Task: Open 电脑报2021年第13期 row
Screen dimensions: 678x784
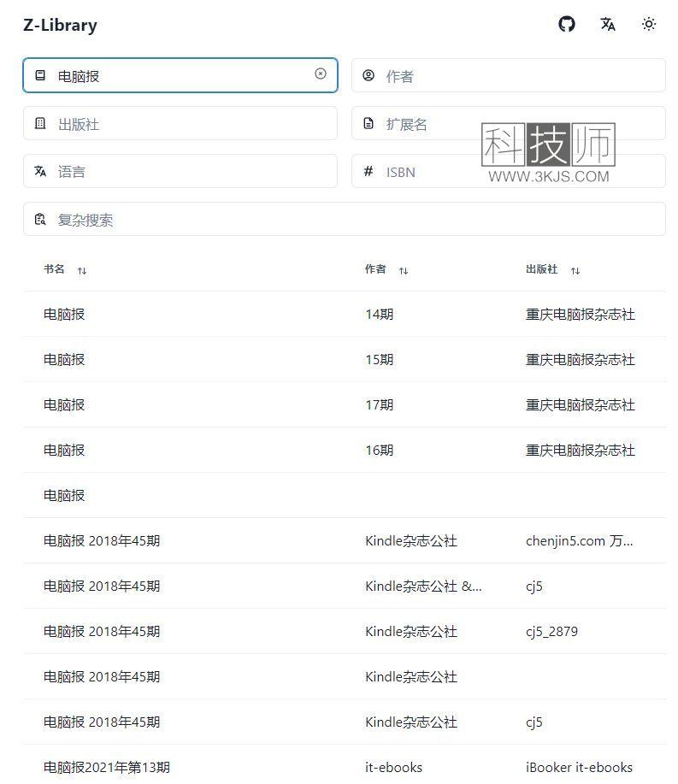Action: point(345,765)
